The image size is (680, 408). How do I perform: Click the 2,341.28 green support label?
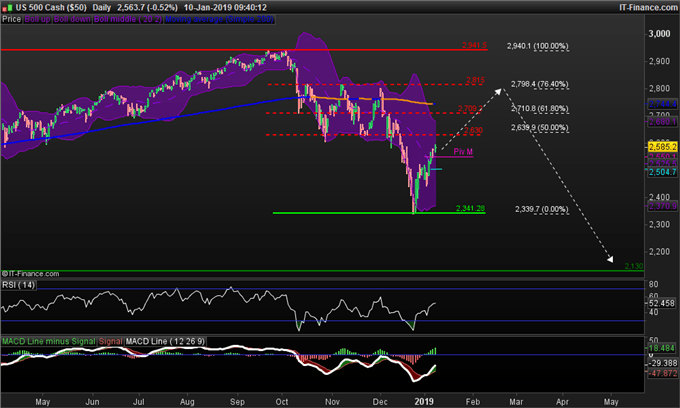click(471, 209)
